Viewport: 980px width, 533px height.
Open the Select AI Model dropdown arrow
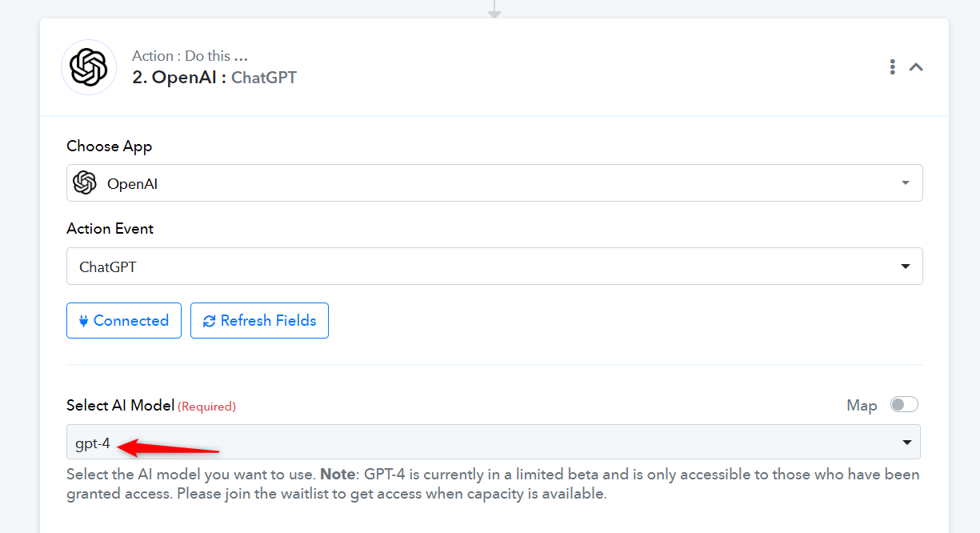pos(907,443)
